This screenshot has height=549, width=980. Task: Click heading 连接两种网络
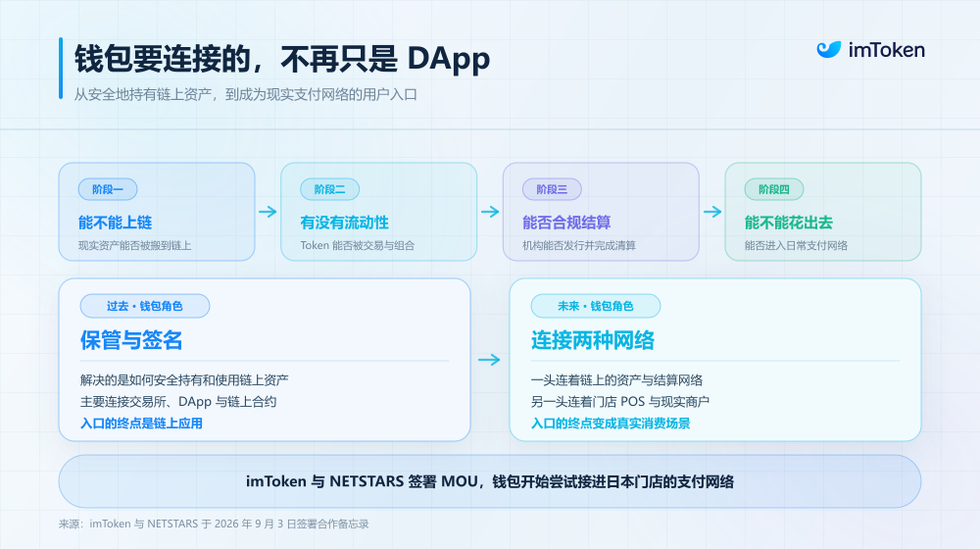click(x=593, y=340)
